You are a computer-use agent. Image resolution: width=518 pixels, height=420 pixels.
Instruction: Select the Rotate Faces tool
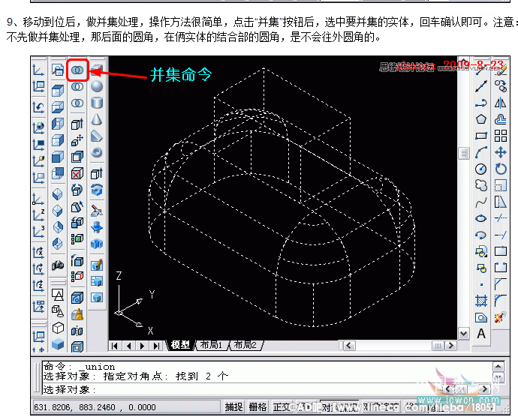77,190
